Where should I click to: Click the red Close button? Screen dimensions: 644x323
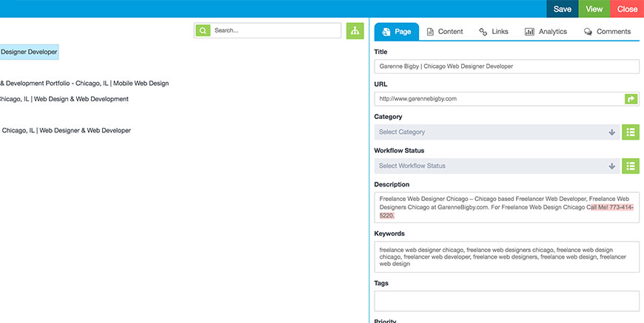tap(627, 9)
